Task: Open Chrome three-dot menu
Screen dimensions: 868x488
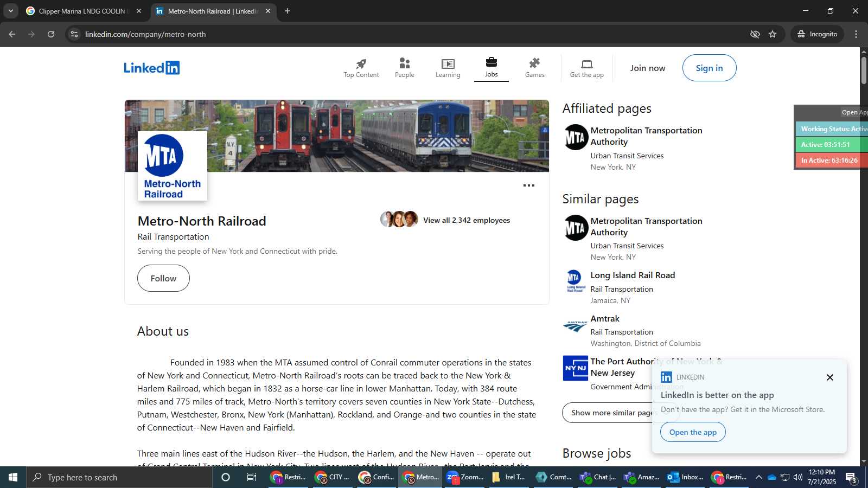Action: tap(856, 34)
